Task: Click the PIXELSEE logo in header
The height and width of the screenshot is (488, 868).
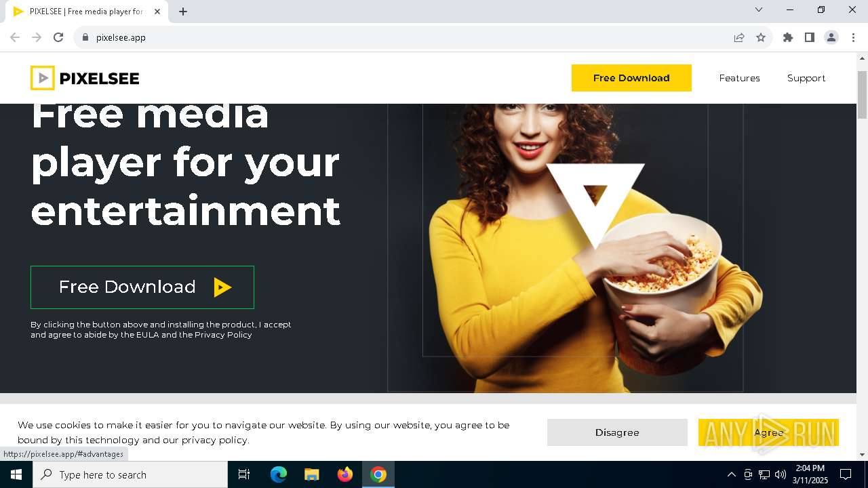Action: (85, 78)
